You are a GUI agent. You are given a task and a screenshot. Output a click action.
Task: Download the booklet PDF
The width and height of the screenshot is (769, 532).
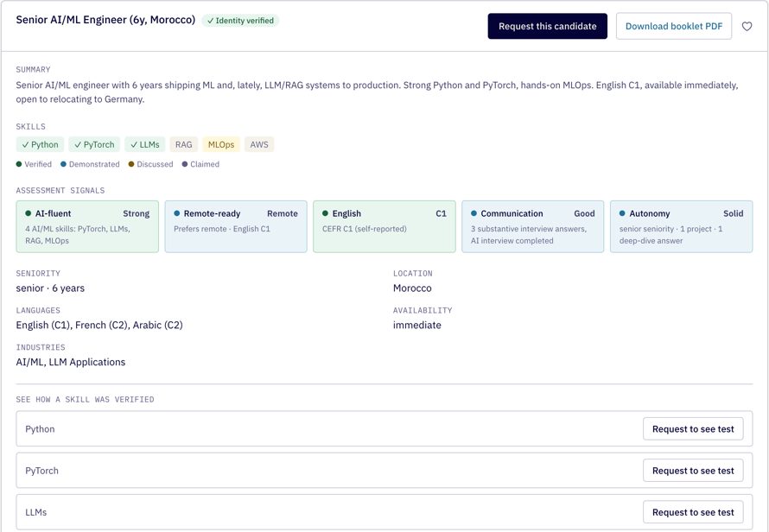tap(674, 26)
